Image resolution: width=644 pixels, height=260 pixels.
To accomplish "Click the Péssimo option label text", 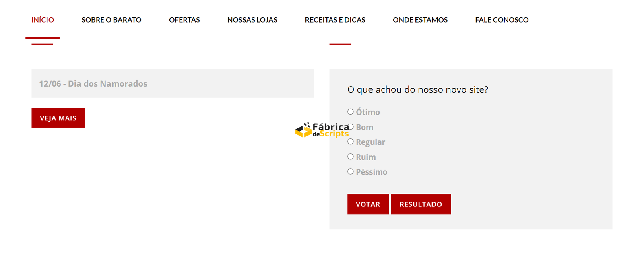I will point(372,172).
